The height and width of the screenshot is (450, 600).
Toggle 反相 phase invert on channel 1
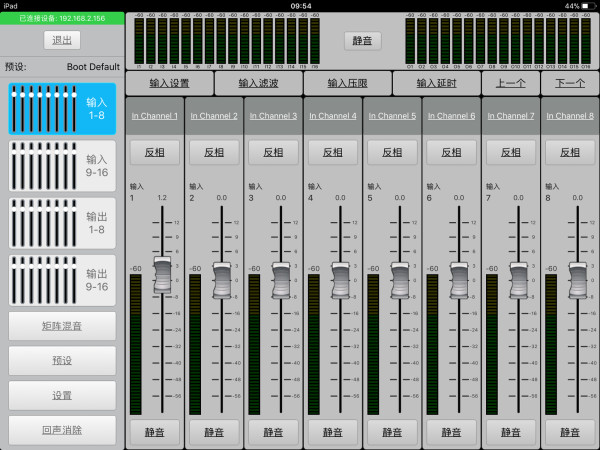pos(155,153)
